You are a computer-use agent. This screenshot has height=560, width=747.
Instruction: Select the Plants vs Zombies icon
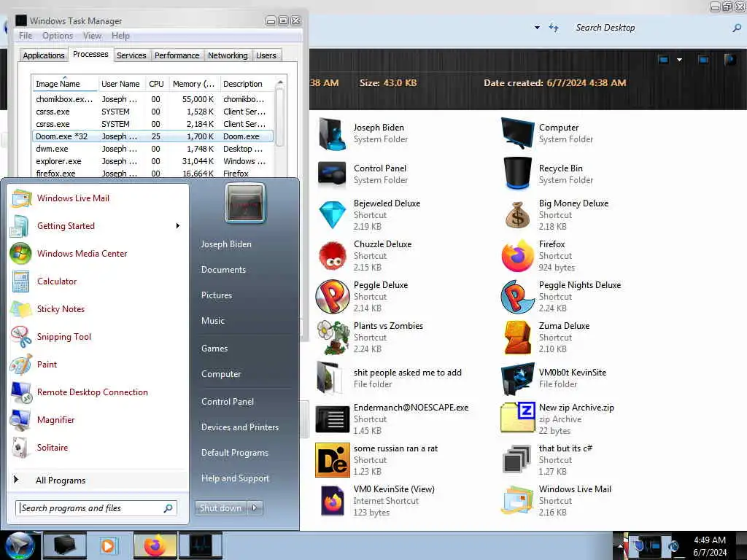(x=332, y=337)
